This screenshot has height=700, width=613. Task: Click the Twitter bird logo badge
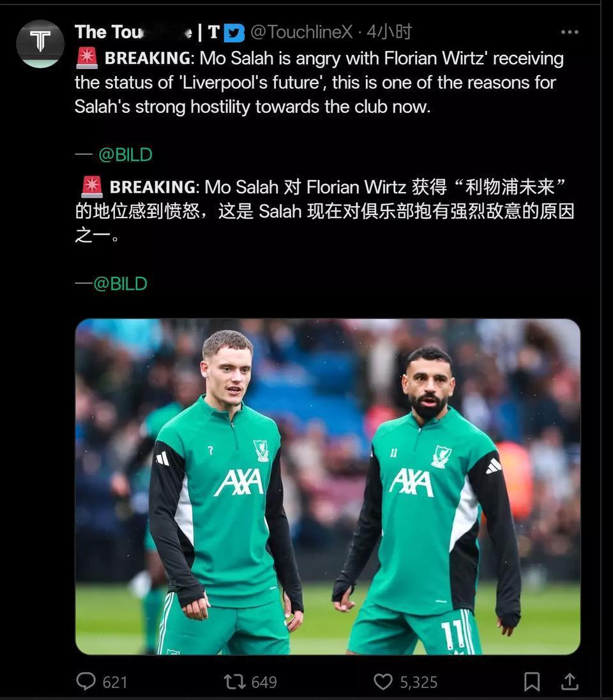click(234, 33)
